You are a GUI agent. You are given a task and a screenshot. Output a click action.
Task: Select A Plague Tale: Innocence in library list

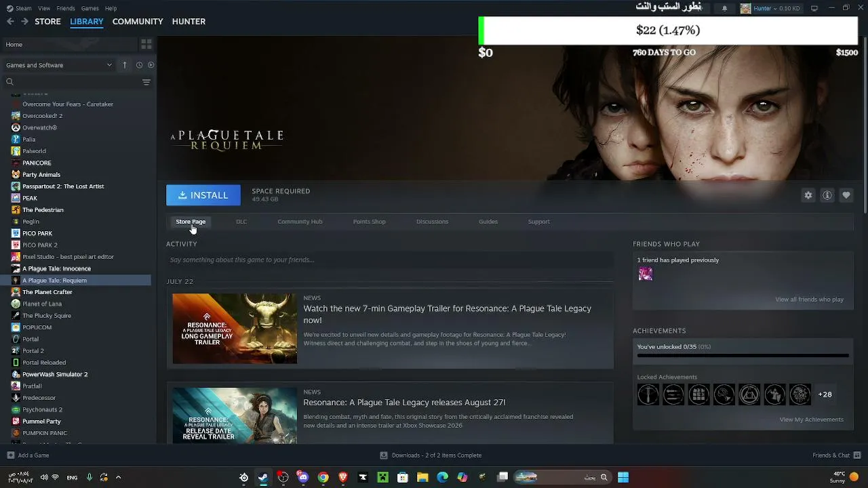point(56,268)
